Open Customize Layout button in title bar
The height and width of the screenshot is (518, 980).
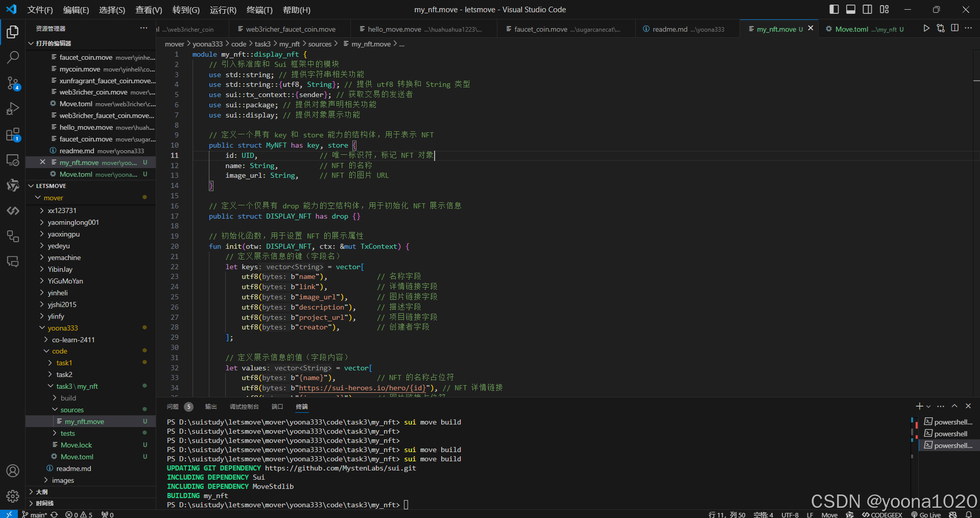pos(885,9)
